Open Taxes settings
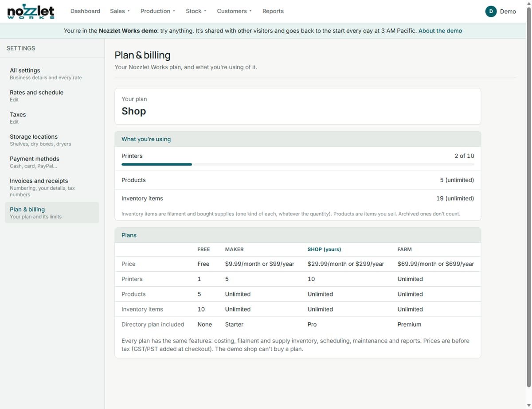 click(52, 118)
